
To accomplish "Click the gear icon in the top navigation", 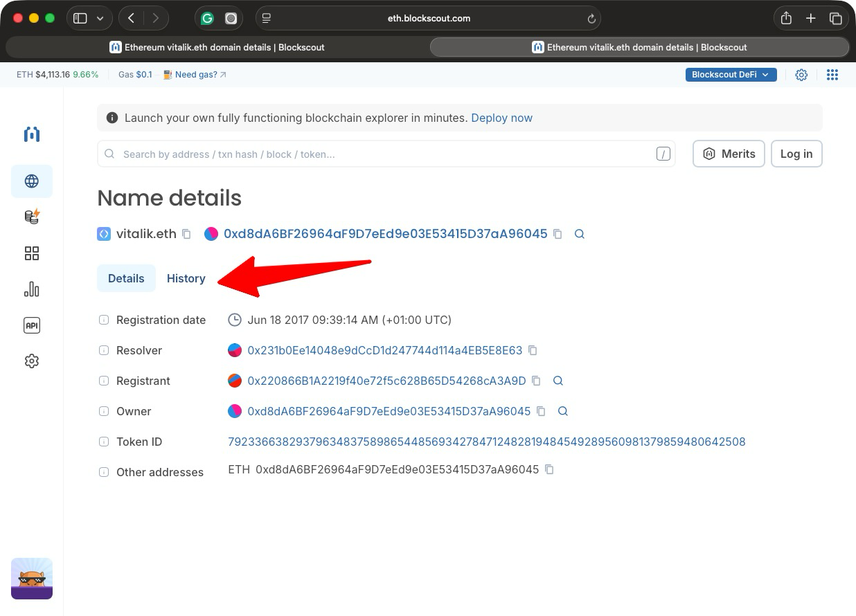I will (x=801, y=74).
